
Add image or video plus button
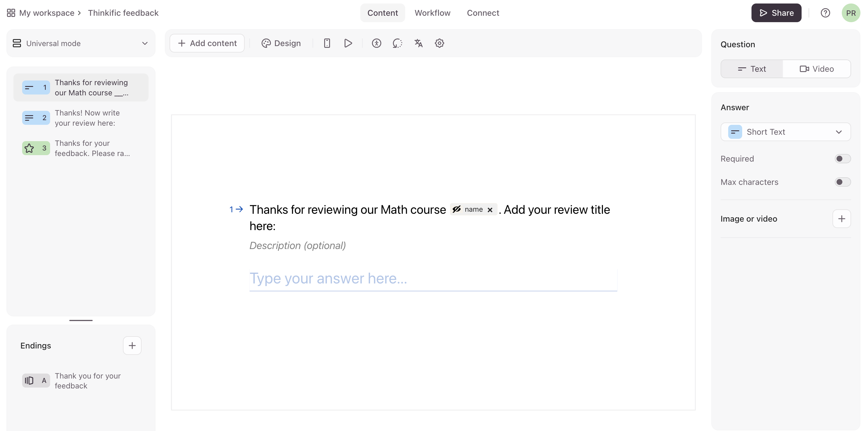pyautogui.click(x=841, y=219)
